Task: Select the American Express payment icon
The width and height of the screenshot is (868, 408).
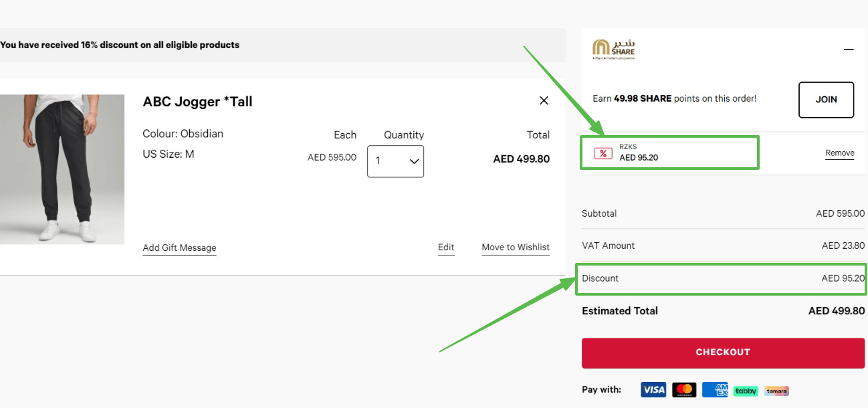Action: tap(715, 390)
